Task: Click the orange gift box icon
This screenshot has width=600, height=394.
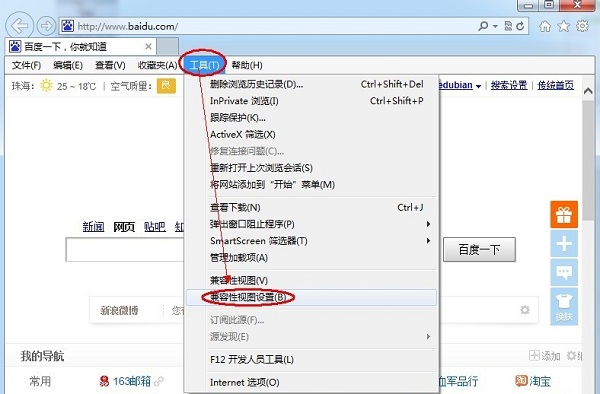Action: [564, 215]
